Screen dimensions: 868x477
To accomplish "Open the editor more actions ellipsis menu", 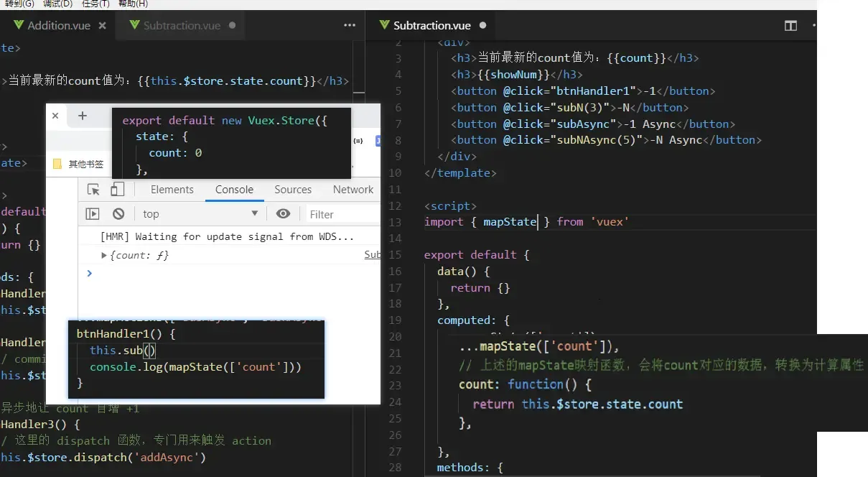I will pos(349,25).
